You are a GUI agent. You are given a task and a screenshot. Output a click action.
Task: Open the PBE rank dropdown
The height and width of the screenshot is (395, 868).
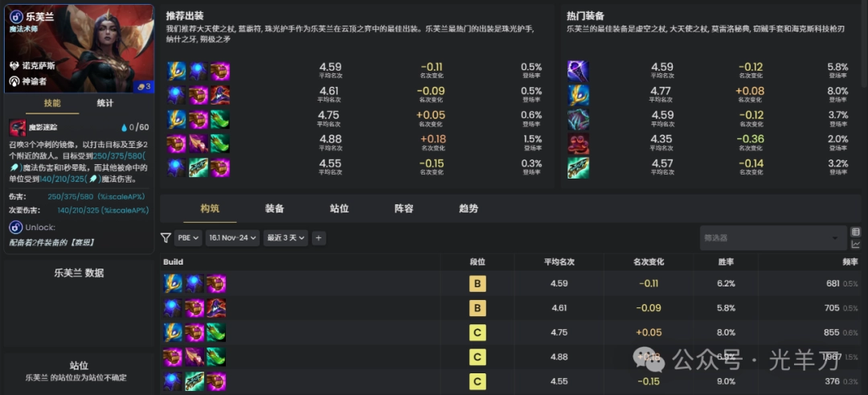[188, 238]
